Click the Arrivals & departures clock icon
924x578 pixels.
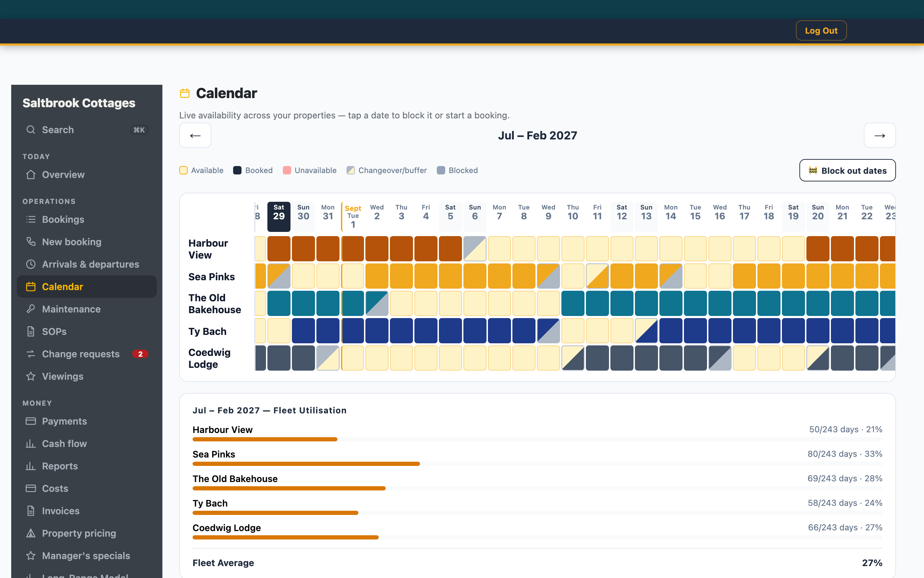(x=30, y=264)
